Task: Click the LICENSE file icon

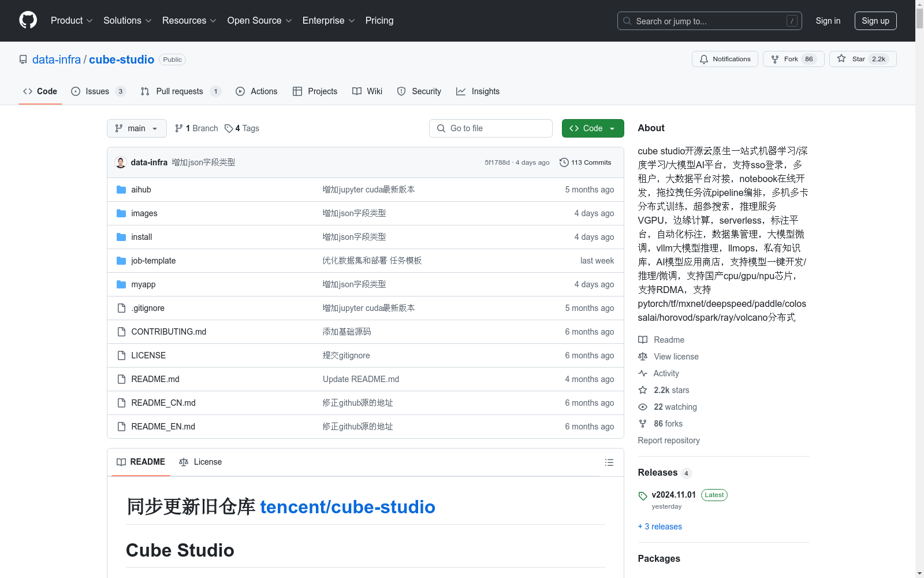Action: [121, 355]
